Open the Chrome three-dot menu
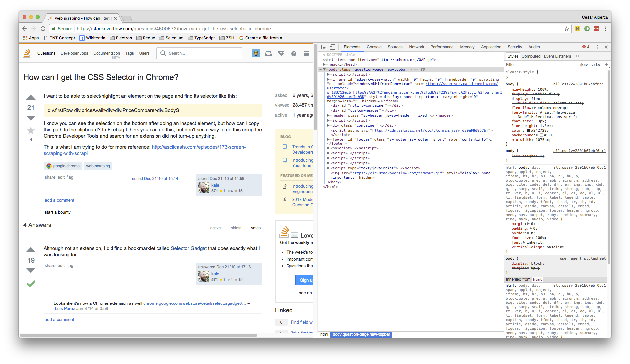 pos(606,29)
